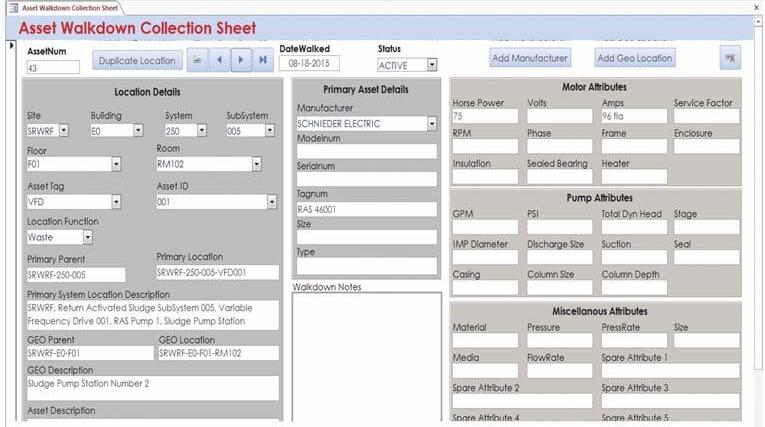Open the Manufacturer dropdown showing SCHNIEDER ELECTRIC
The height and width of the screenshot is (427, 765).
click(432, 123)
